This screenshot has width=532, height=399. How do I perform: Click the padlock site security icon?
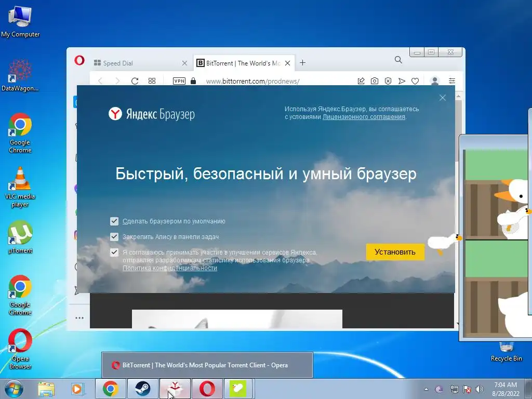pos(193,81)
